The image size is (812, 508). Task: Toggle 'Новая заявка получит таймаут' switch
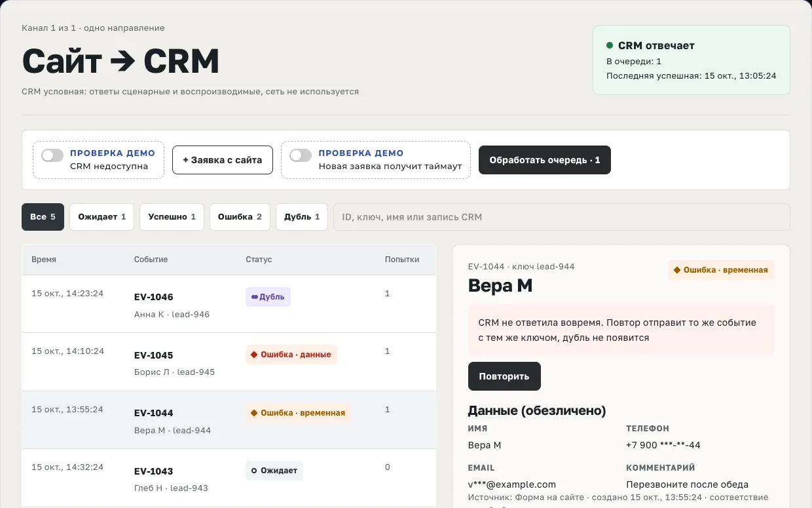coord(301,155)
